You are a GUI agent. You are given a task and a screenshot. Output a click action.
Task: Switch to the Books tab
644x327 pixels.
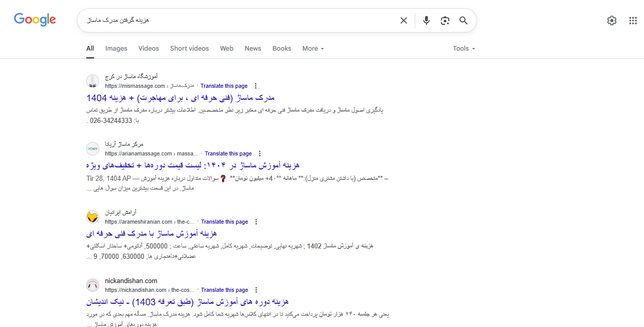pyautogui.click(x=282, y=49)
